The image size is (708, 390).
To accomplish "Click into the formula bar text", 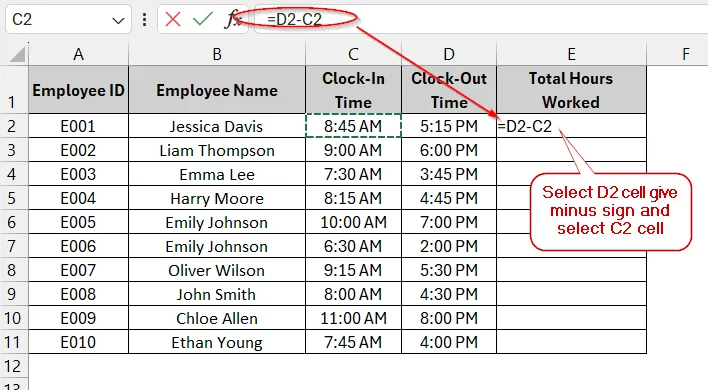I will coord(481,19).
